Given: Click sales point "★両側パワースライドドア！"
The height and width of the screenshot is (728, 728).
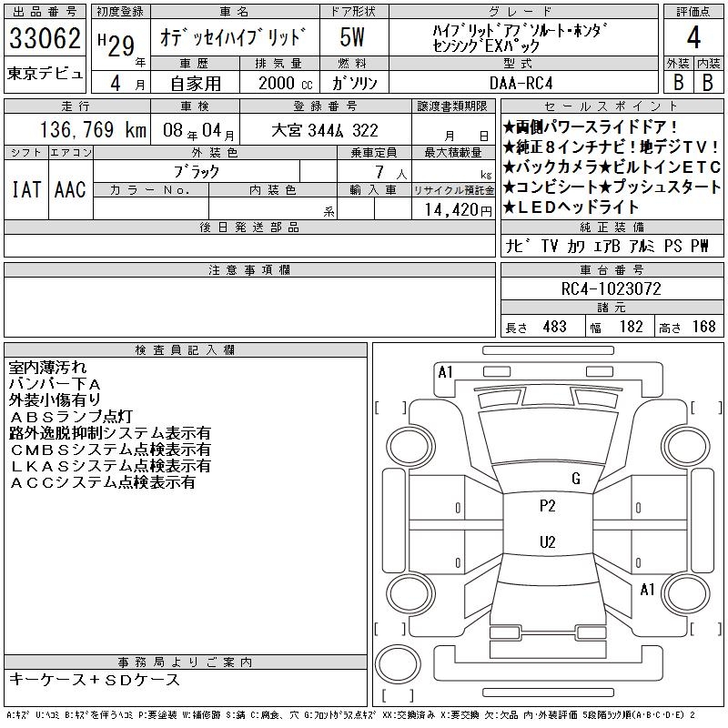Looking at the screenshot, I should click(x=590, y=126).
